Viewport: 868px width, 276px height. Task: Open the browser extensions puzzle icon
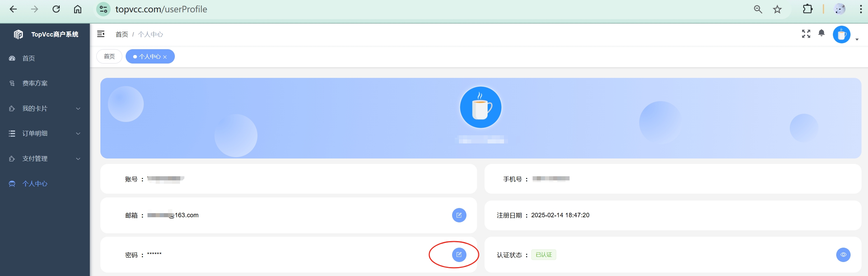(807, 9)
